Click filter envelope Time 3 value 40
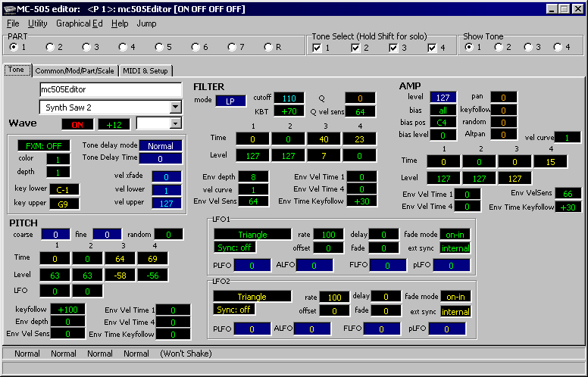This screenshot has width=588, height=377. click(x=324, y=139)
